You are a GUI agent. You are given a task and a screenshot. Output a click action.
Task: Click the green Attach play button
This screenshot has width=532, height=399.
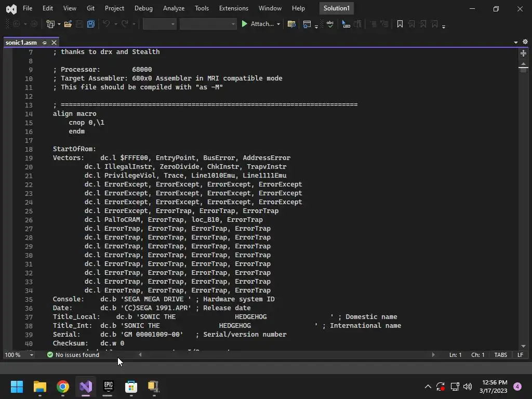pyautogui.click(x=244, y=24)
